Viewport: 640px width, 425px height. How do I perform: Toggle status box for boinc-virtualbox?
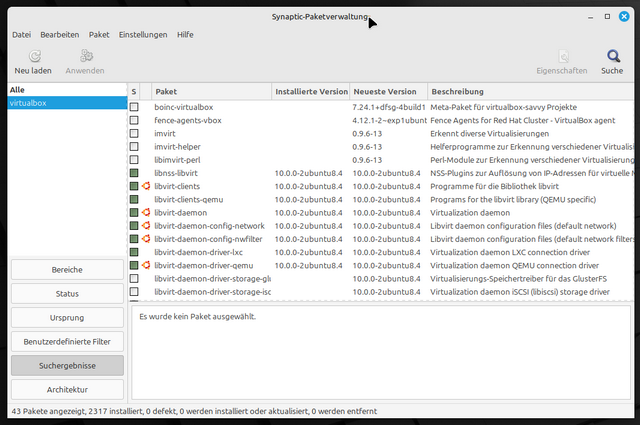point(134,107)
